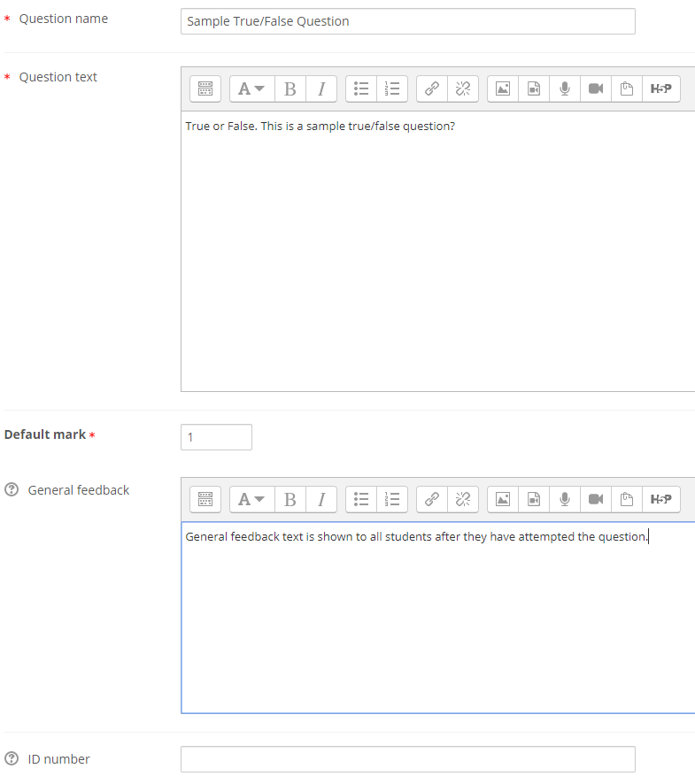This screenshot has width=695, height=784.
Task: Click the 'Question text' label
Action: click(x=58, y=77)
